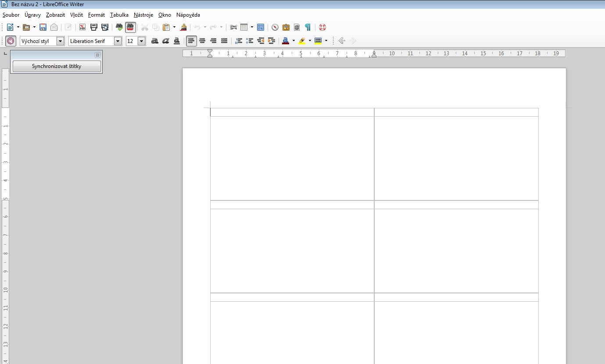605x364 pixels.
Task: Open the Nástroje menu
Action: pos(143,15)
